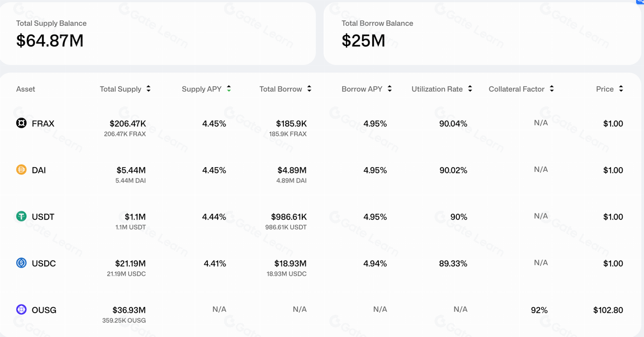
Task: Click the OUSG token icon
Action: tap(21, 310)
